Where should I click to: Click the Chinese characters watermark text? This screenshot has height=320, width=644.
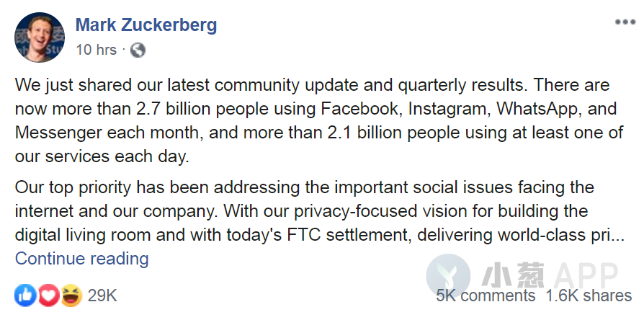pyautogui.click(x=513, y=275)
